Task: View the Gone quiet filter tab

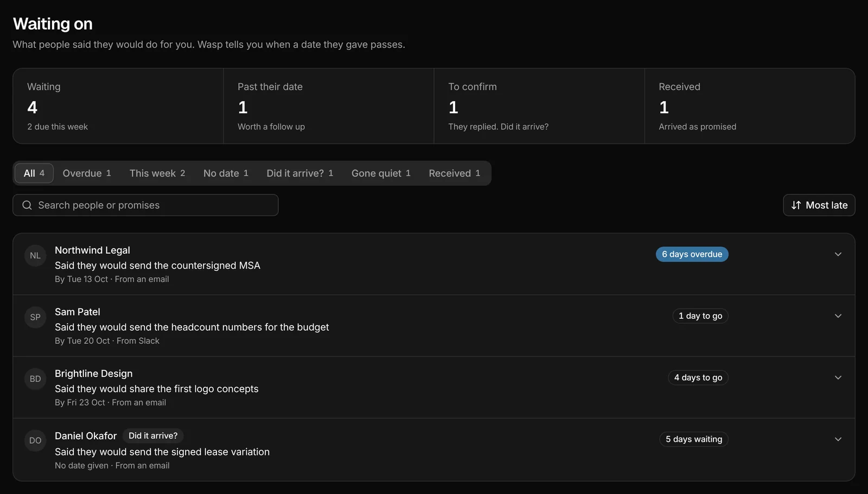Action: (x=381, y=173)
